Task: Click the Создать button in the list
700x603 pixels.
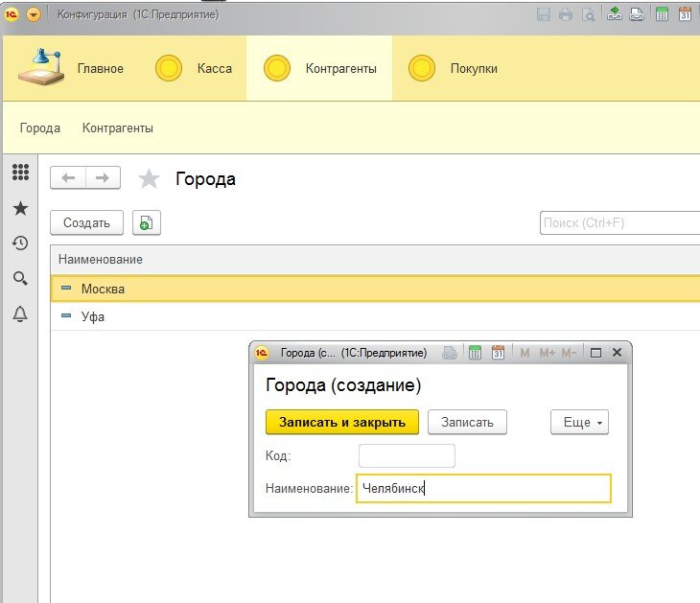Action: (86, 222)
